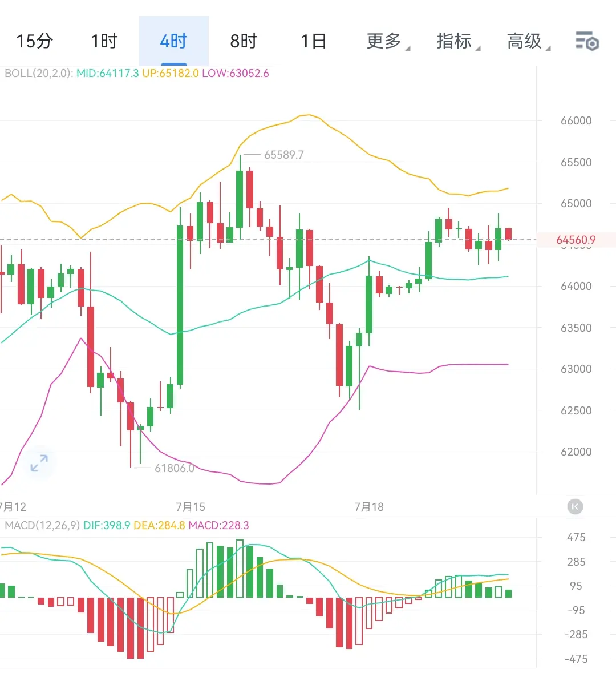Viewport: 616px width, 673px height.
Task: Click the current price tag 64560.9
Action: click(576, 240)
